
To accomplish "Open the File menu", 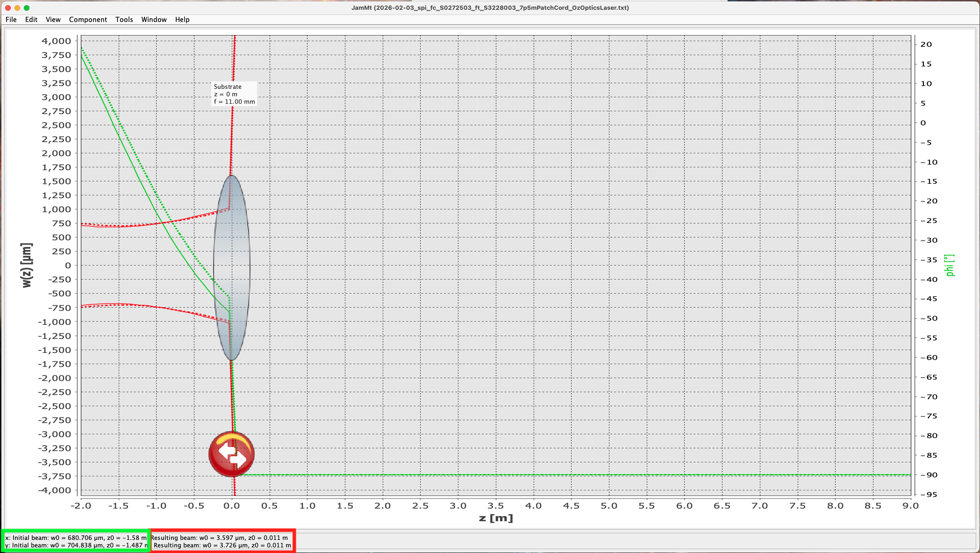I will [x=11, y=20].
